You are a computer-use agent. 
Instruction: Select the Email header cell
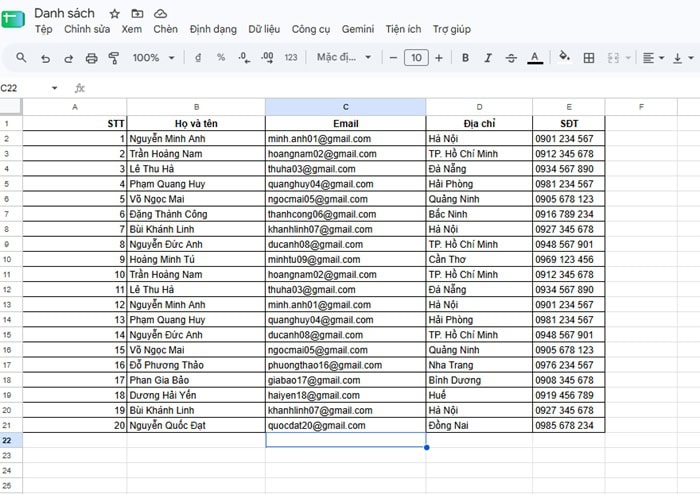(x=346, y=124)
